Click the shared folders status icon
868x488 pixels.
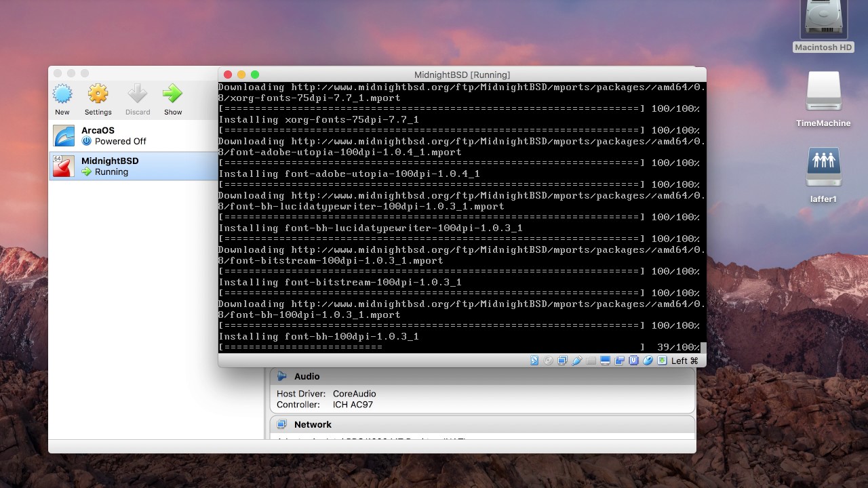[591, 361]
